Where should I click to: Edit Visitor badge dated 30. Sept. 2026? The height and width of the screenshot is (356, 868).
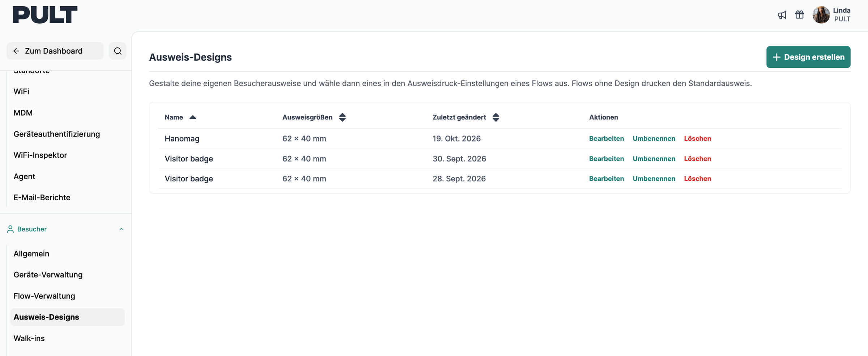(x=607, y=159)
